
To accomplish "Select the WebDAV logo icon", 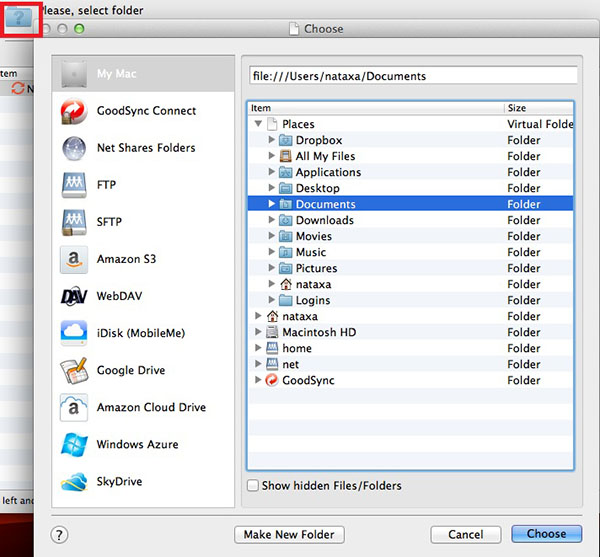I will 74,296.
